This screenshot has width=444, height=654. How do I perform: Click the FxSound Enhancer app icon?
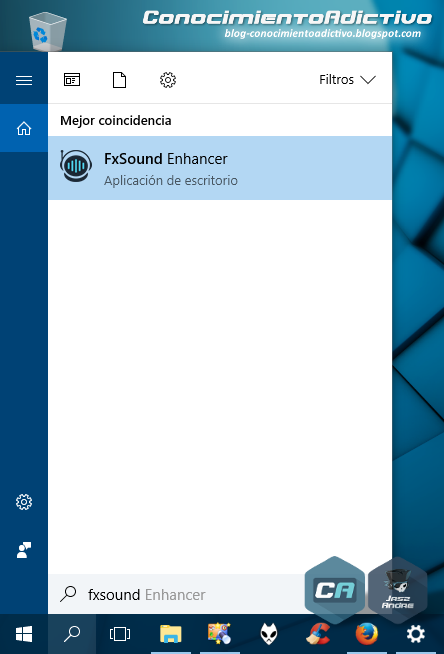[75, 166]
